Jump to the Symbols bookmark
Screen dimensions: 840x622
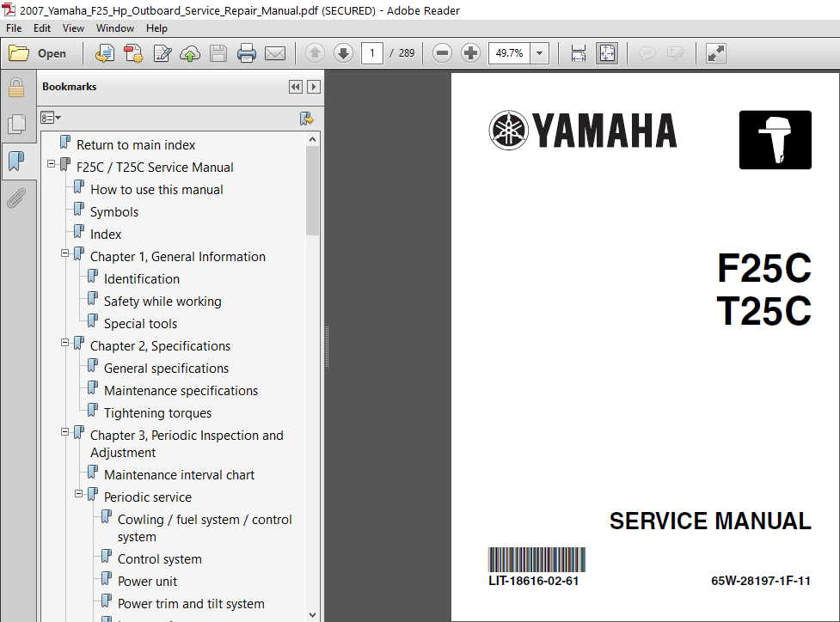(x=114, y=212)
